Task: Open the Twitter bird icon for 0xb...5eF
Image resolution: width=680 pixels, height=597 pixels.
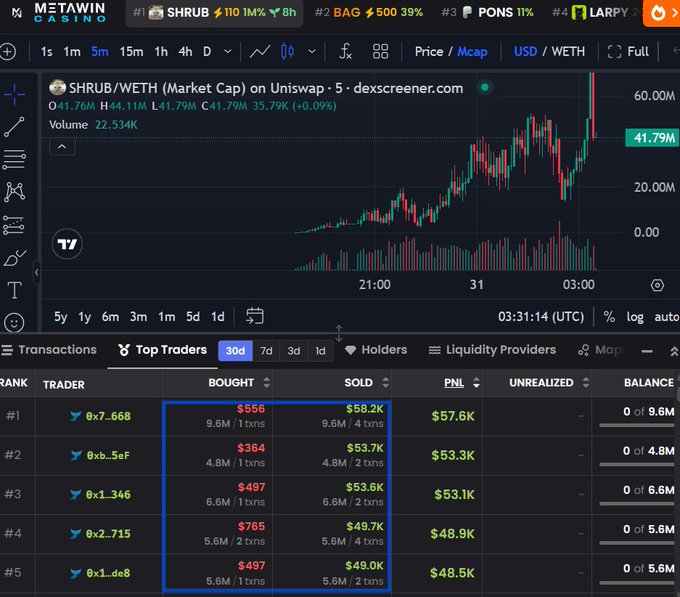Action: coord(76,455)
